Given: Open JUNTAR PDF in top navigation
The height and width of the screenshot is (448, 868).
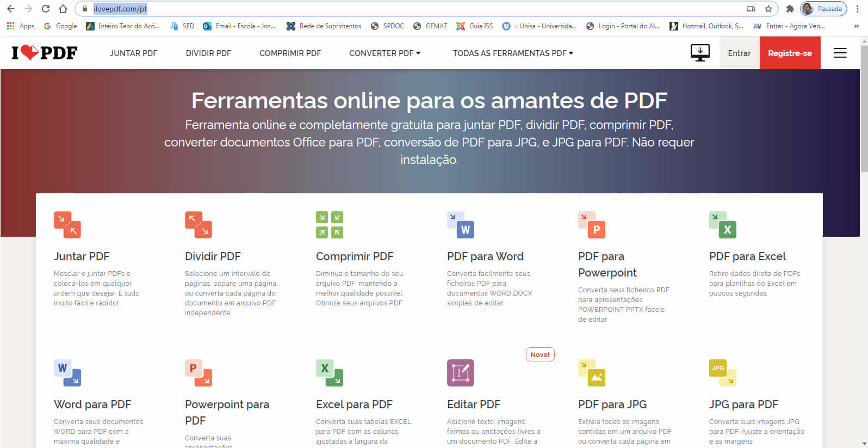Looking at the screenshot, I should coord(133,53).
